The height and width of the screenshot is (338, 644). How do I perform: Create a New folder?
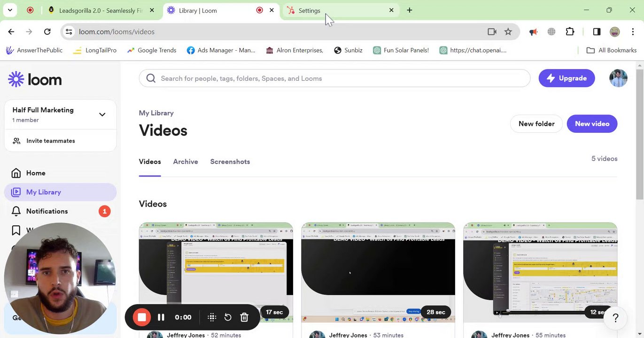point(536,124)
